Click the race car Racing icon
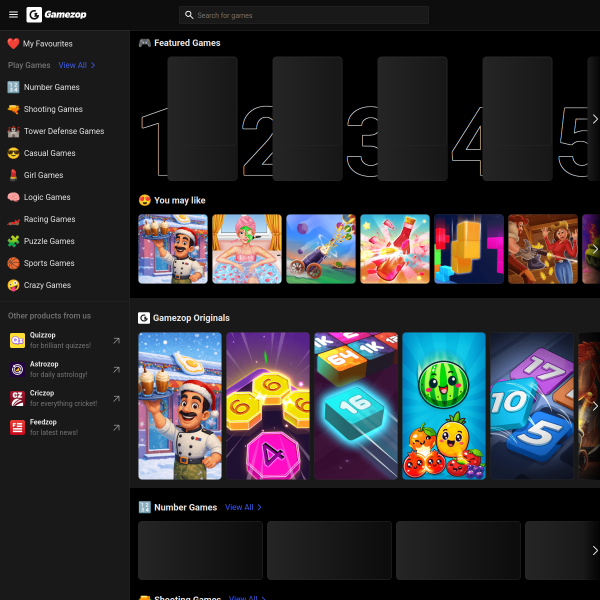Viewport: 600px width, 600px height. coord(13,221)
